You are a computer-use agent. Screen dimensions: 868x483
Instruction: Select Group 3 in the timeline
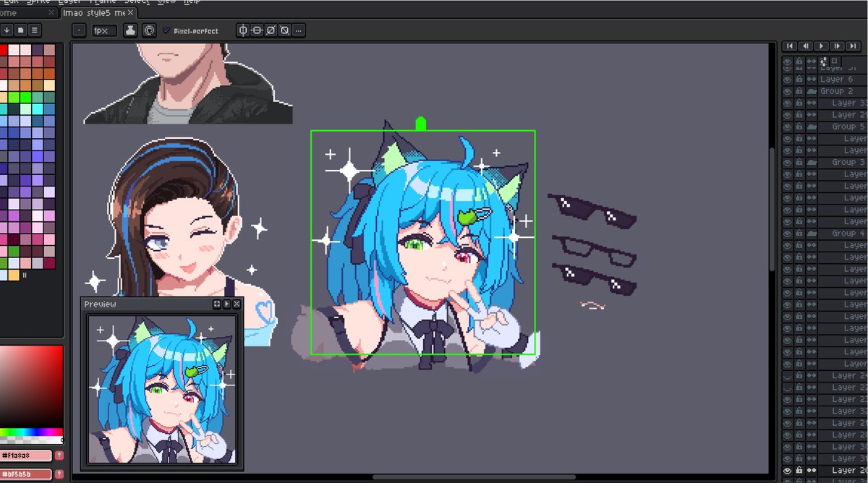[x=843, y=163]
